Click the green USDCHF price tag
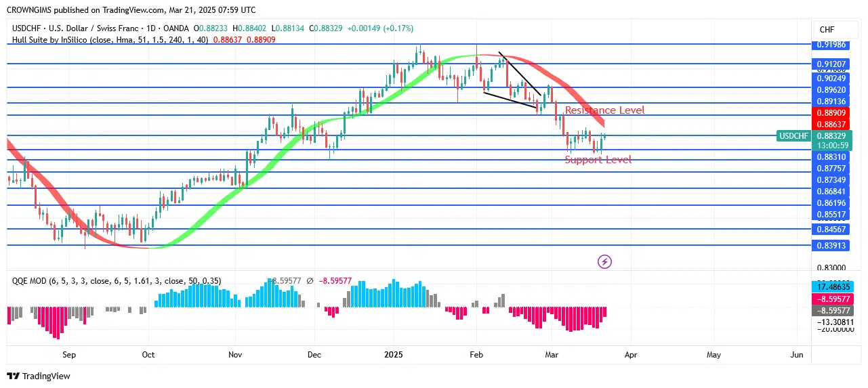Screen dimensions: 868x388 click(x=793, y=136)
